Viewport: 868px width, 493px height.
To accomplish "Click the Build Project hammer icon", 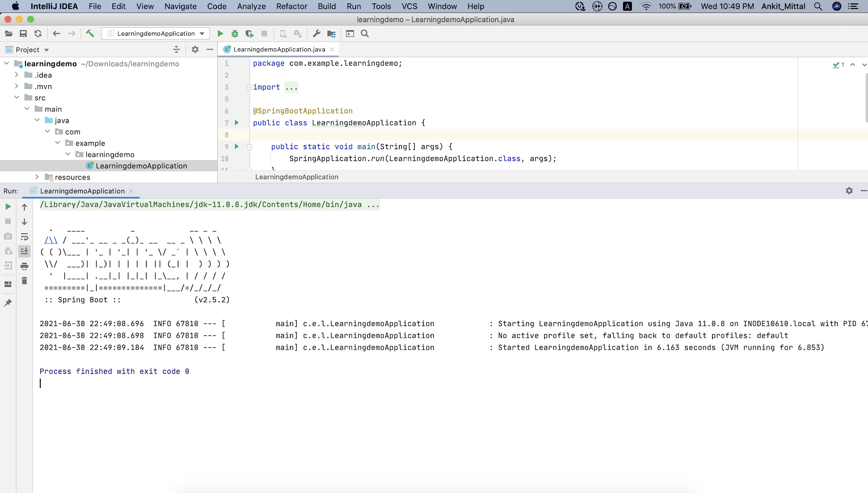I will click(x=90, y=33).
